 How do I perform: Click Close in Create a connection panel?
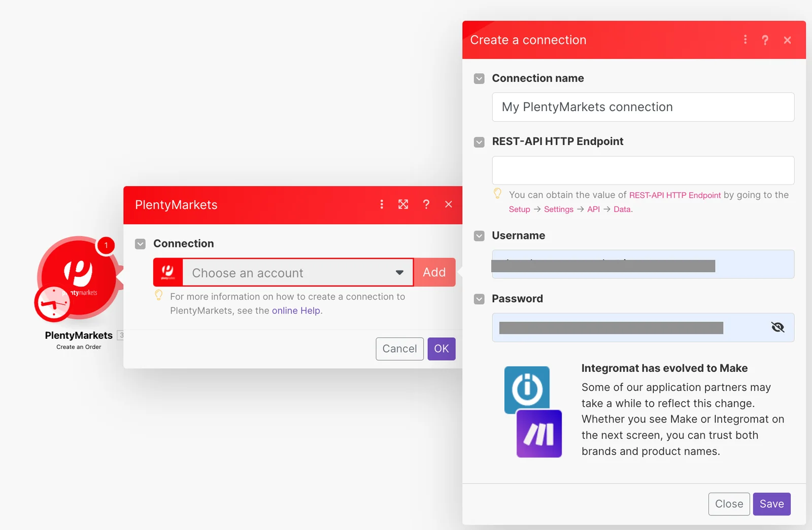click(729, 504)
